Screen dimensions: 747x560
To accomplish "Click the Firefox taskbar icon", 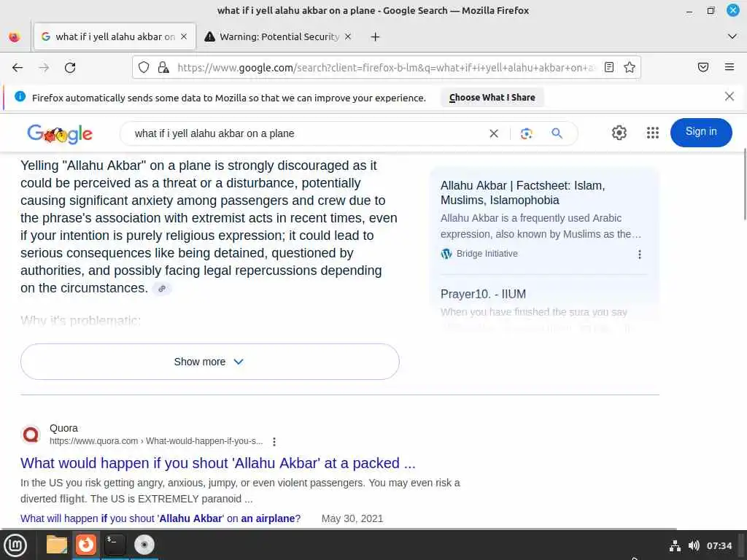I will [x=86, y=545].
